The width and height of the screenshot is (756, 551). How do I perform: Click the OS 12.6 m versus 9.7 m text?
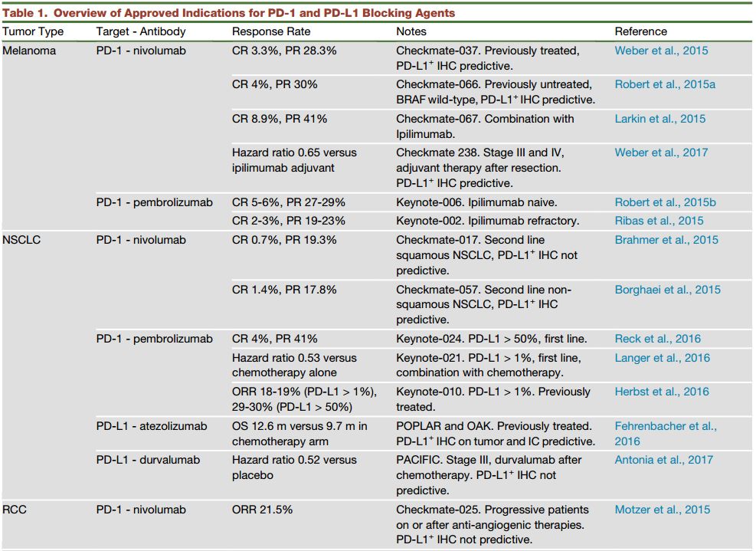299,434
